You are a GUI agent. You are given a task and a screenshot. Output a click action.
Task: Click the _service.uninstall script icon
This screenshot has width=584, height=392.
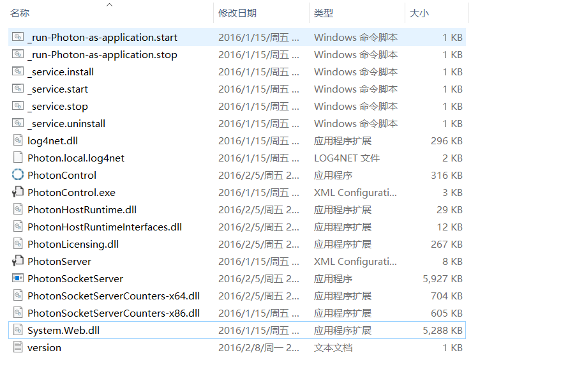point(17,123)
